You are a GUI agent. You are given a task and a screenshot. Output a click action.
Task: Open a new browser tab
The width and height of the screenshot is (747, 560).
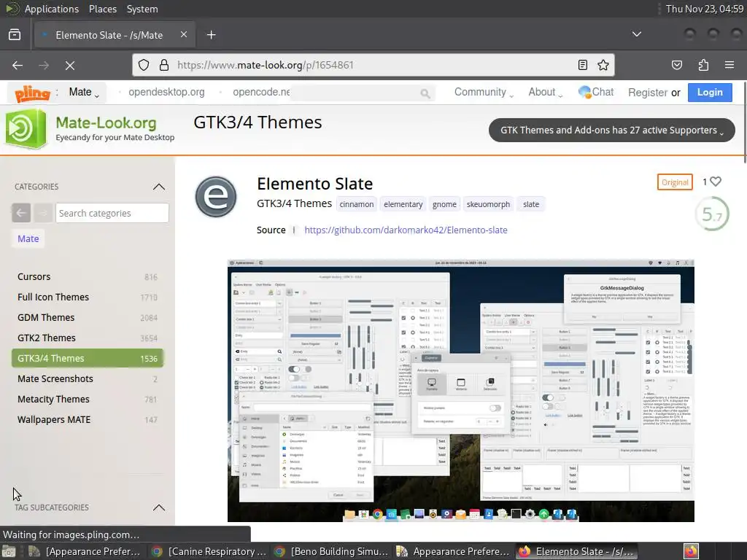pos(211,35)
